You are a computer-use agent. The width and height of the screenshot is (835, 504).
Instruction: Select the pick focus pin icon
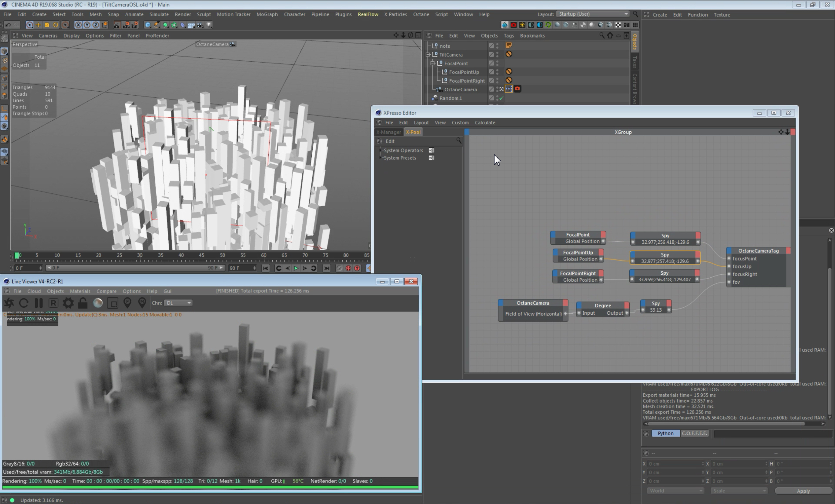point(127,302)
